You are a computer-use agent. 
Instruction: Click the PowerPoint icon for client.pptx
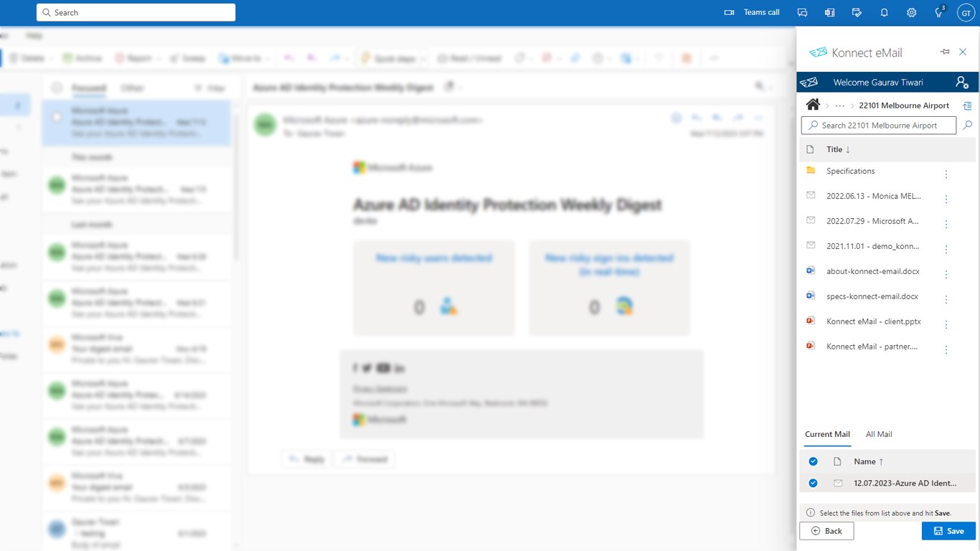click(x=811, y=321)
